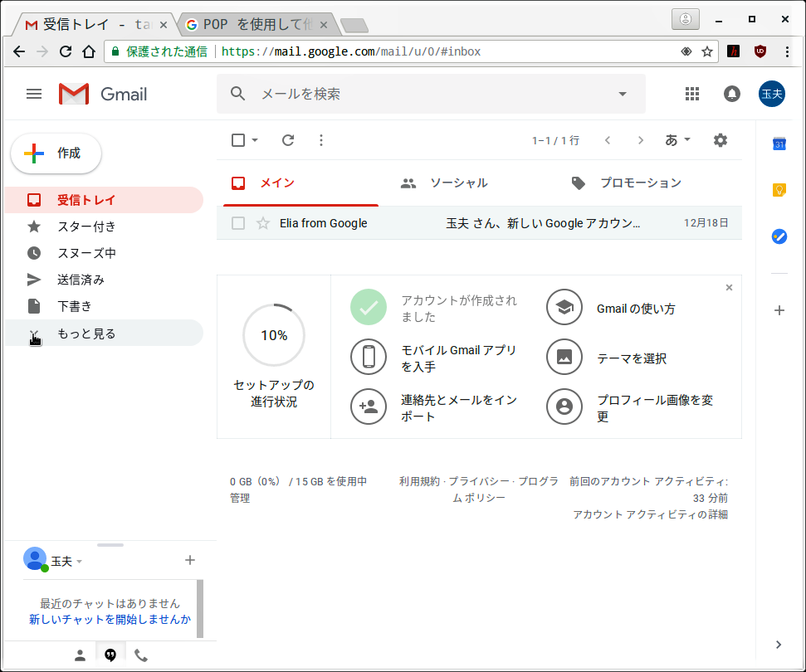The image size is (806, 672).
Task: Go to the previous page of mail
Action: [608, 140]
